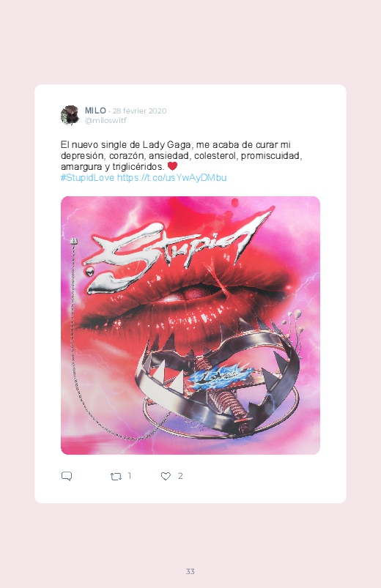Open the t.co/usYwAyDMbu link
Viewport: 381px width, 588px height.
click(172, 177)
